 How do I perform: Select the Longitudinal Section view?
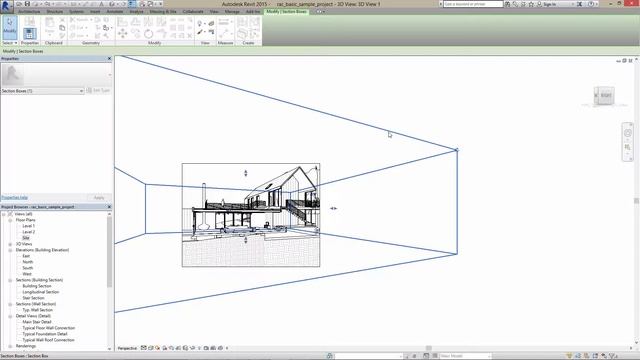[40, 292]
